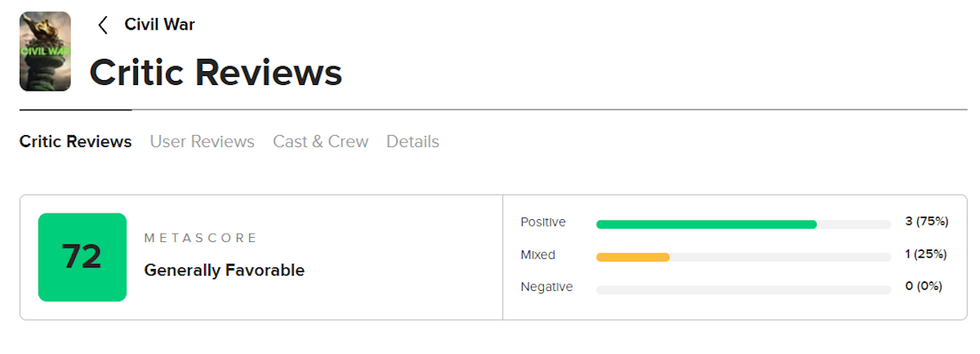Open the Civil War movie poster thumbnail
This screenshot has height=354, width=980.
[x=45, y=52]
